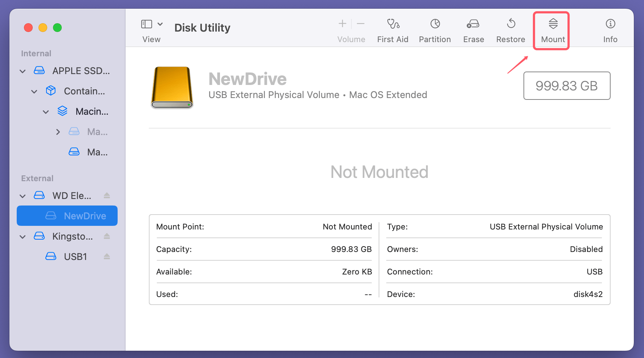This screenshot has height=358, width=644.
Task: Collapse the APPLE SSD tree entry
Action: click(23, 71)
